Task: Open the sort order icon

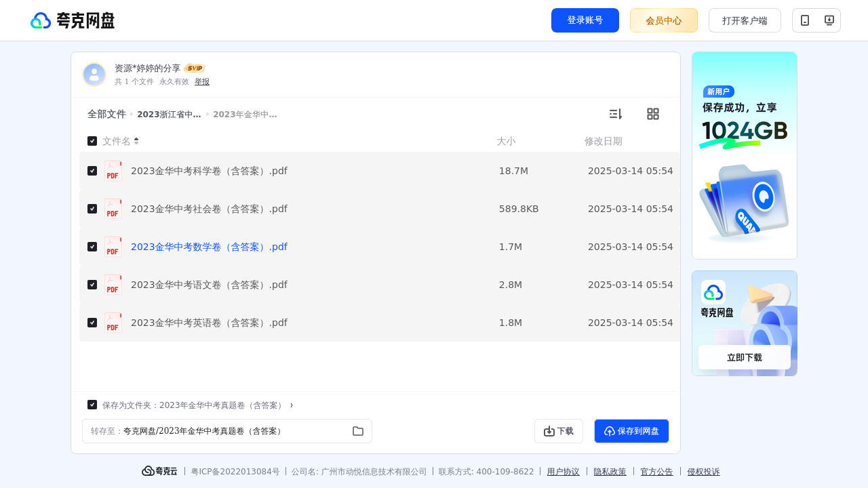Action: (615, 114)
